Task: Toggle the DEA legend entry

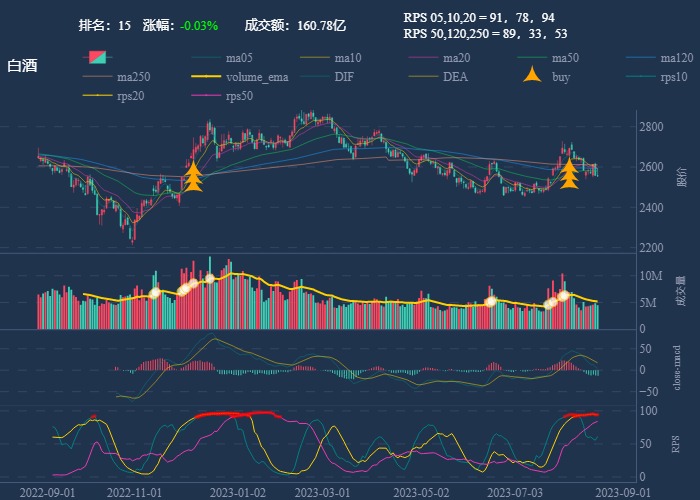Action: click(455, 76)
